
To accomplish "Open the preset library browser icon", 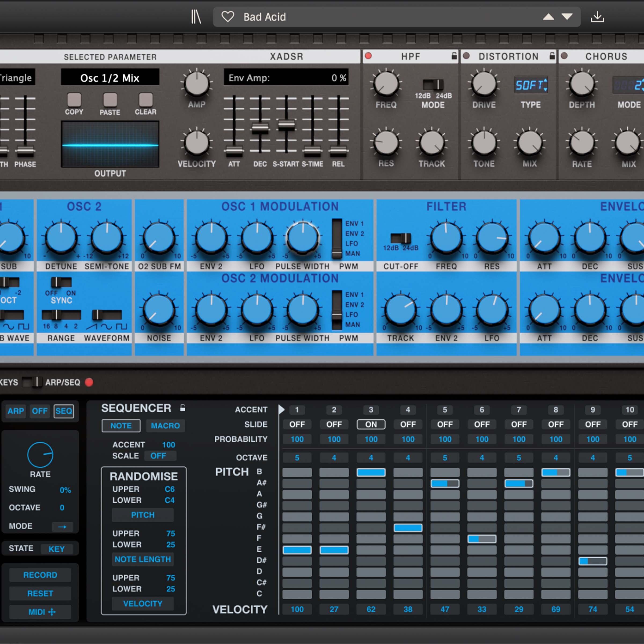I will [x=196, y=17].
